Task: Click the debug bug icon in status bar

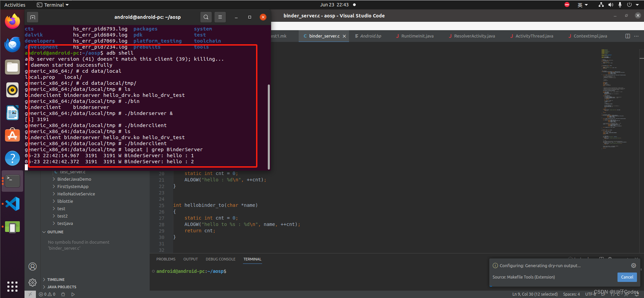Action: point(63,294)
